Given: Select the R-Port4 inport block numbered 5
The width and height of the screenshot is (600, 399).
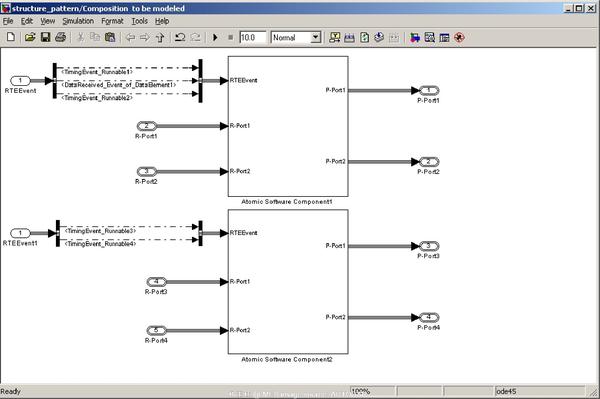Looking at the screenshot, I should [157, 331].
